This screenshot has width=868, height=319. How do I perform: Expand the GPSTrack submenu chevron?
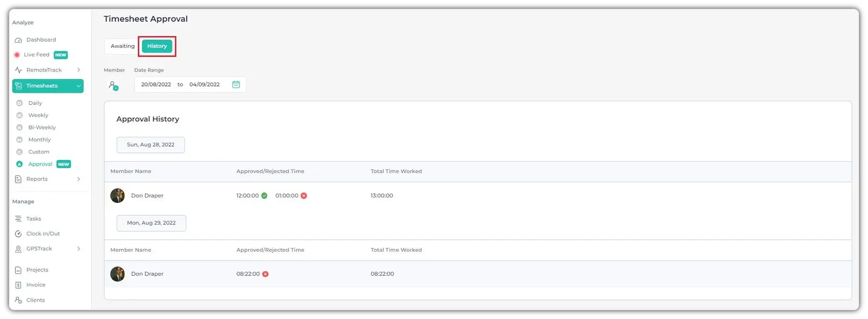[x=79, y=249]
